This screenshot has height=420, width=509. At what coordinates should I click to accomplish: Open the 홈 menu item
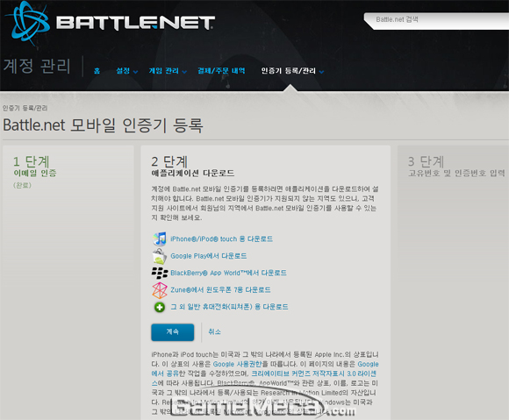tap(97, 71)
